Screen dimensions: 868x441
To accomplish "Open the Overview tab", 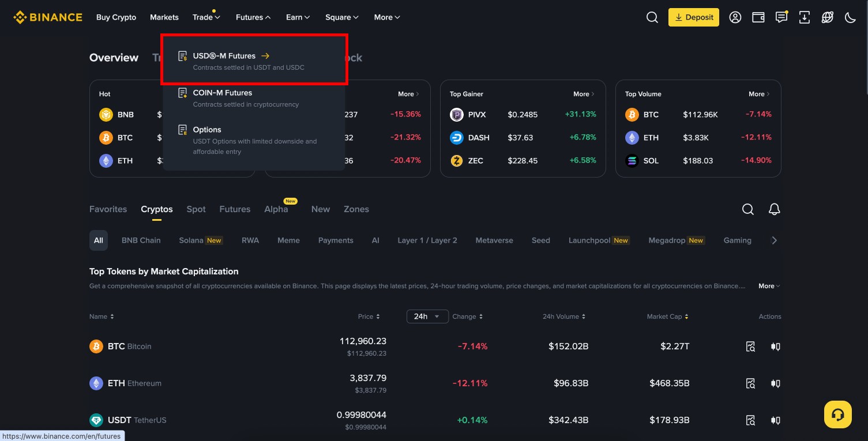I will tap(114, 58).
